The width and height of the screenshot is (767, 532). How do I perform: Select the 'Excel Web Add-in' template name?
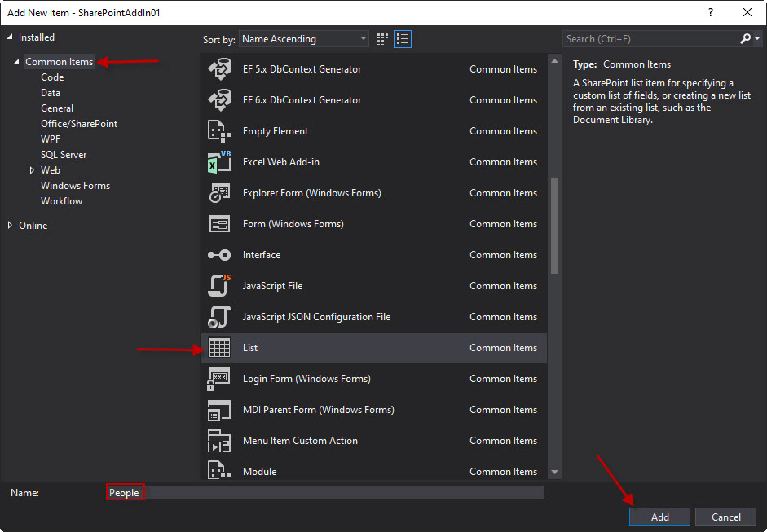[280, 162]
